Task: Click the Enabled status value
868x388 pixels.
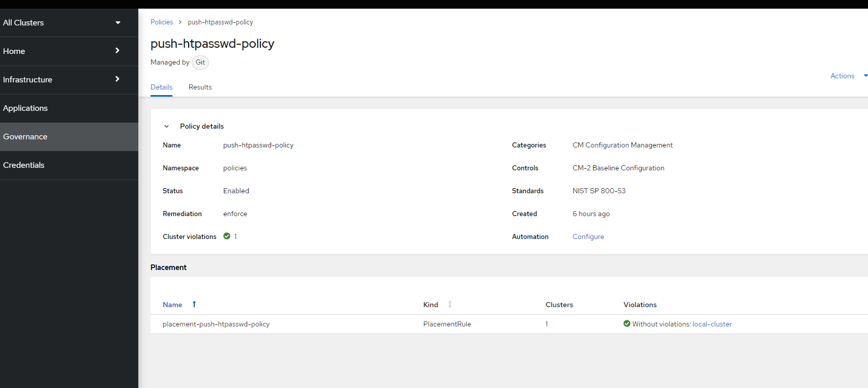Action: [236, 191]
